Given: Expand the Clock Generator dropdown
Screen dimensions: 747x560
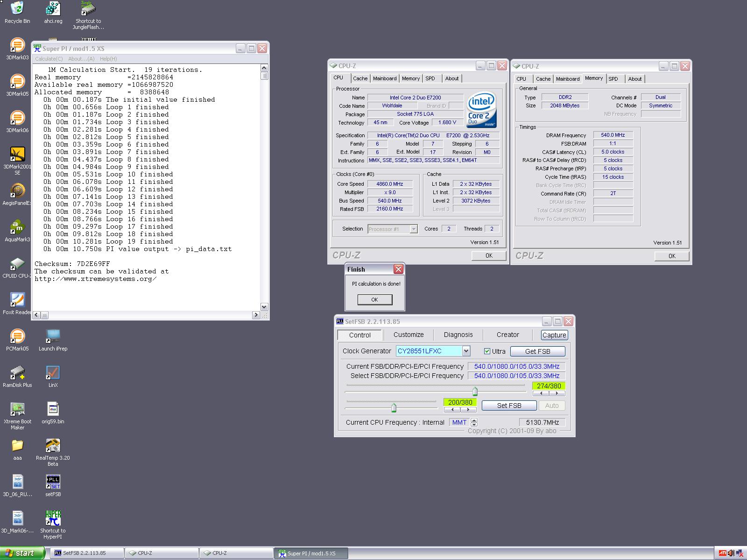Looking at the screenshot, I should [466, 351].
